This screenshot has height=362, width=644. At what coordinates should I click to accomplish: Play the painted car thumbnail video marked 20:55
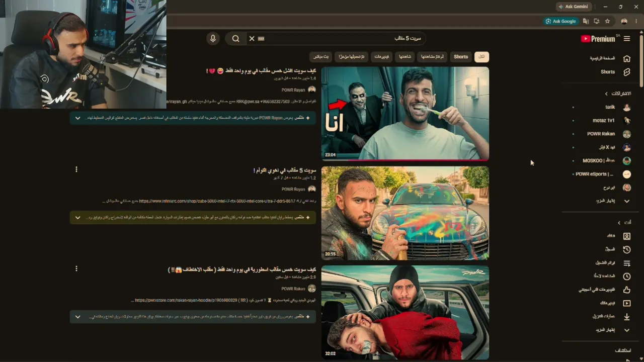click(405, 213)
